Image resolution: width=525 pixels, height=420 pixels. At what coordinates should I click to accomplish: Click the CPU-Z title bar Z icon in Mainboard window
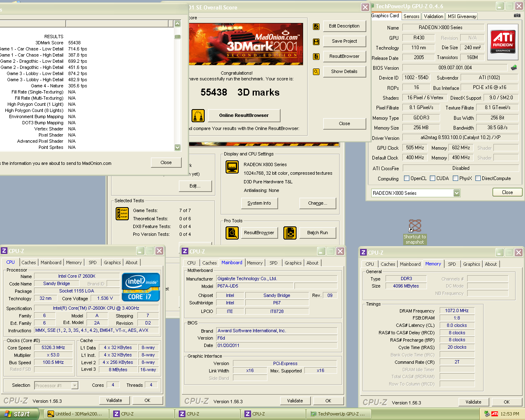185,251
